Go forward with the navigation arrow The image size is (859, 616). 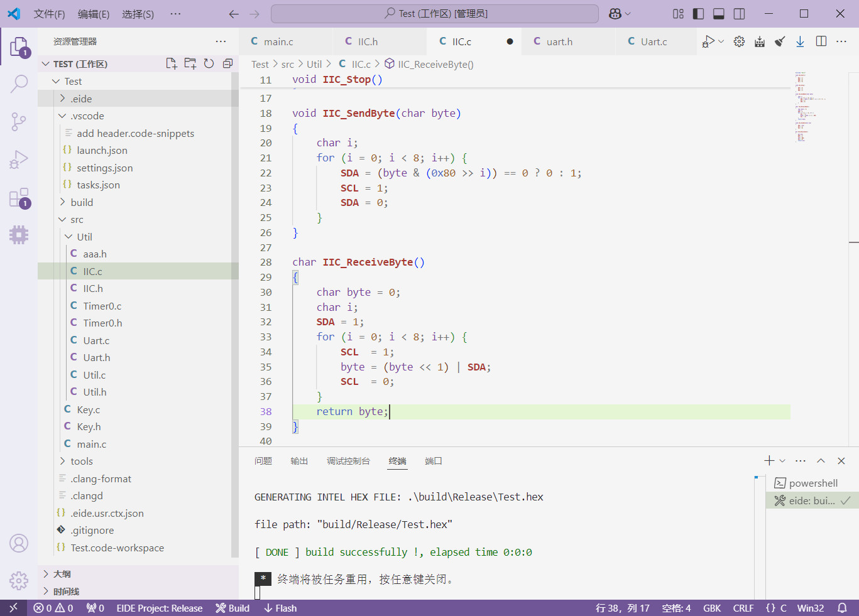click(254, 14)
